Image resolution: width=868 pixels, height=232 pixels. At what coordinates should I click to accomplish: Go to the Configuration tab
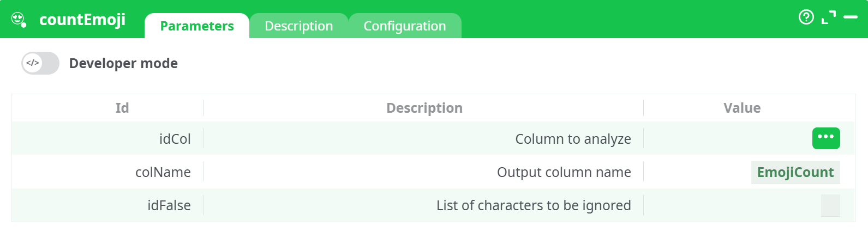point(405,26)
